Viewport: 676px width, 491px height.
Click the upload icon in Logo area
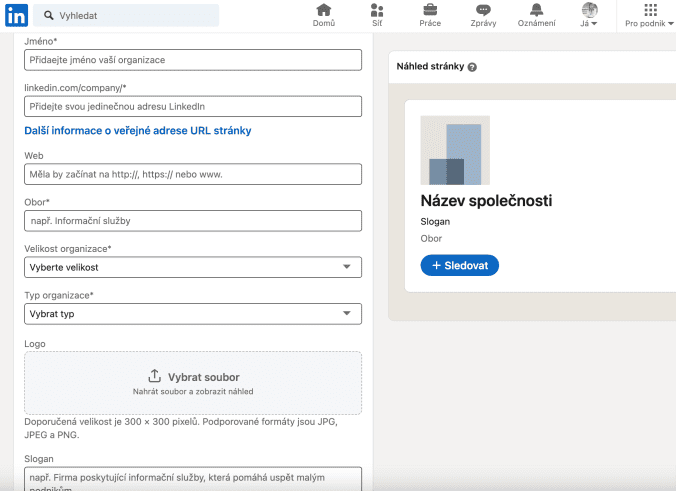(x=154, y=376)
